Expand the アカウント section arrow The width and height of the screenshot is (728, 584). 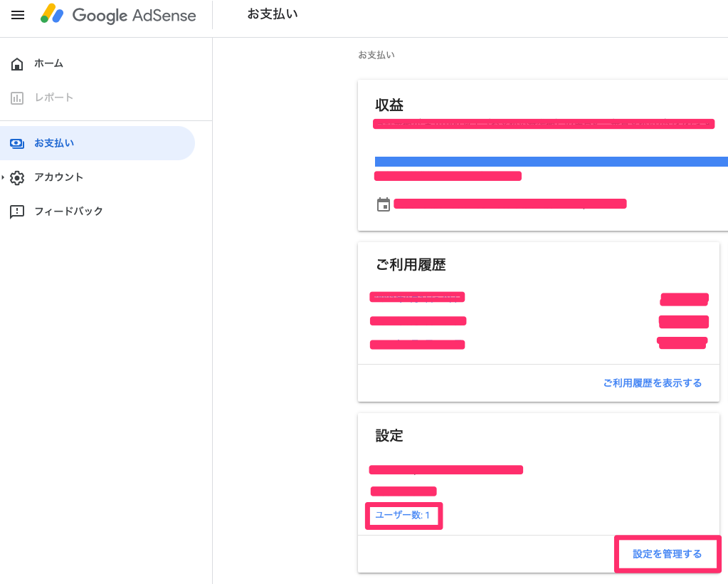[x=4, y=177]
